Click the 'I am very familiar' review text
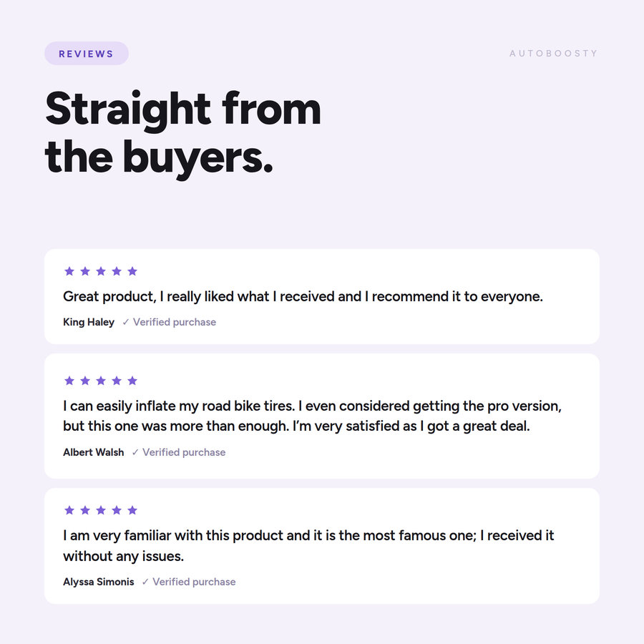The height and width of the screenshot is (644, 644). tap(308, 546)
